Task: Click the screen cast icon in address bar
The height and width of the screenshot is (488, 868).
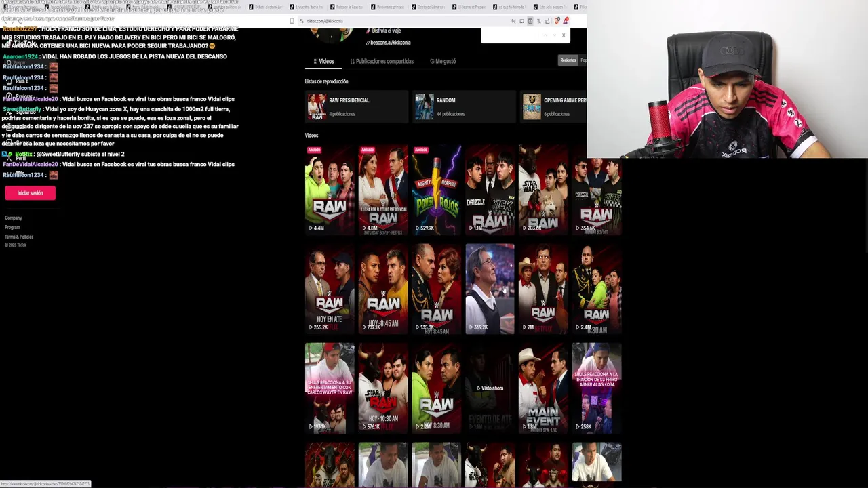Action: click(521, 21)
